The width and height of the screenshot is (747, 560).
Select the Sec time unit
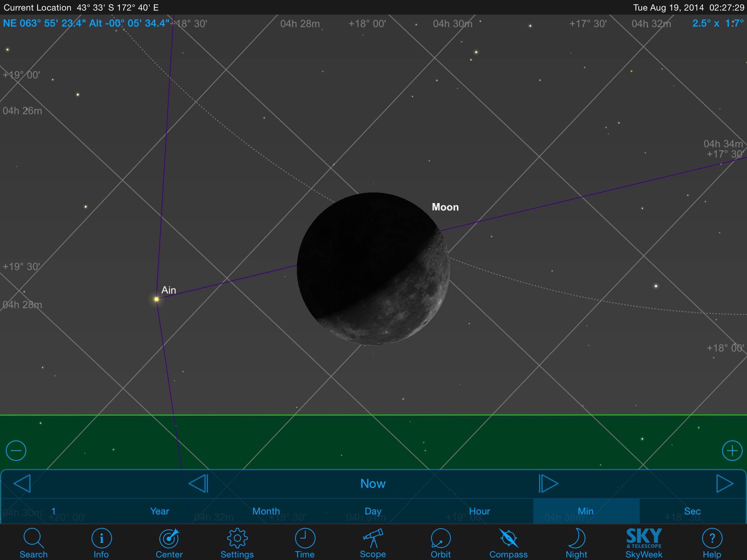[692, 511]
